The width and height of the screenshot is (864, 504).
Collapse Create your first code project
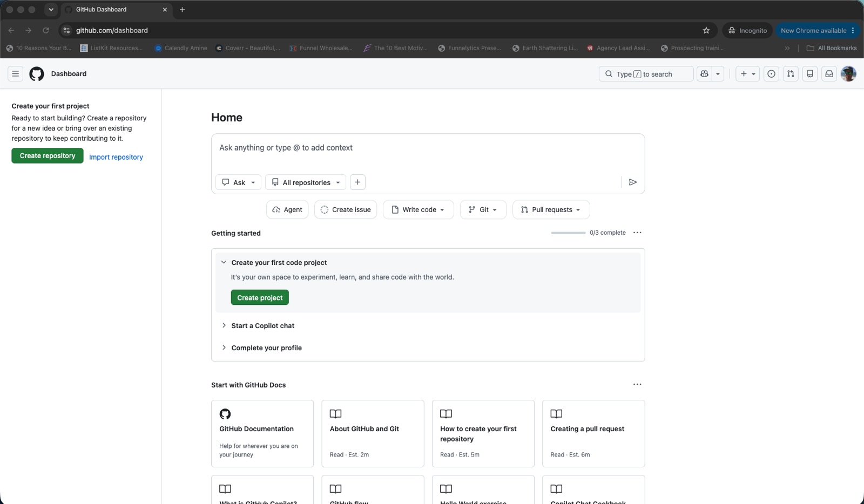(x=224, y=262)
